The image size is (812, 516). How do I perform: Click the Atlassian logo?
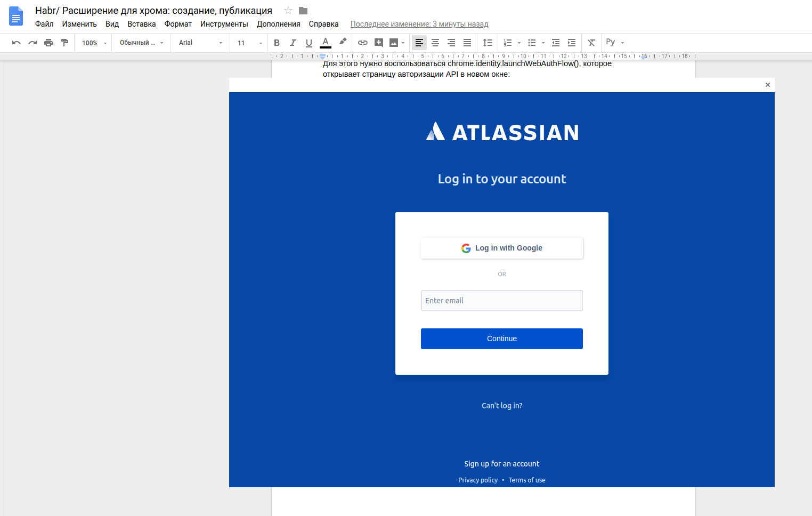(502, 132)
